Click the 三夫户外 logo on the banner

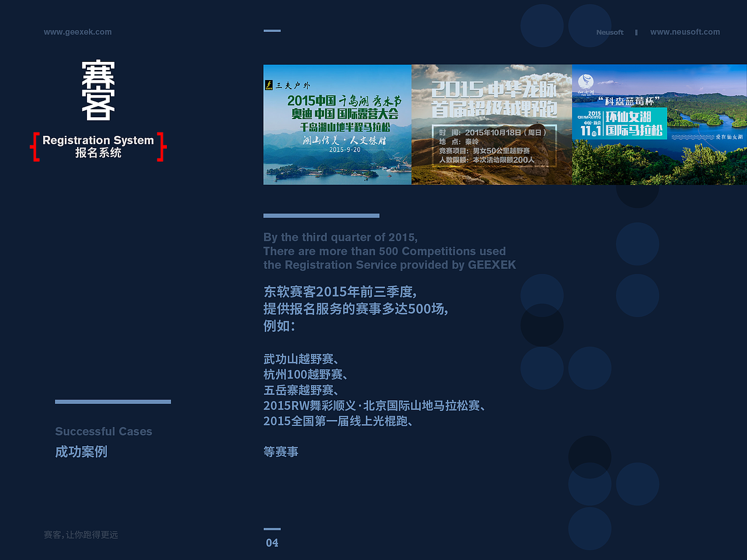[x=288, y=85]
